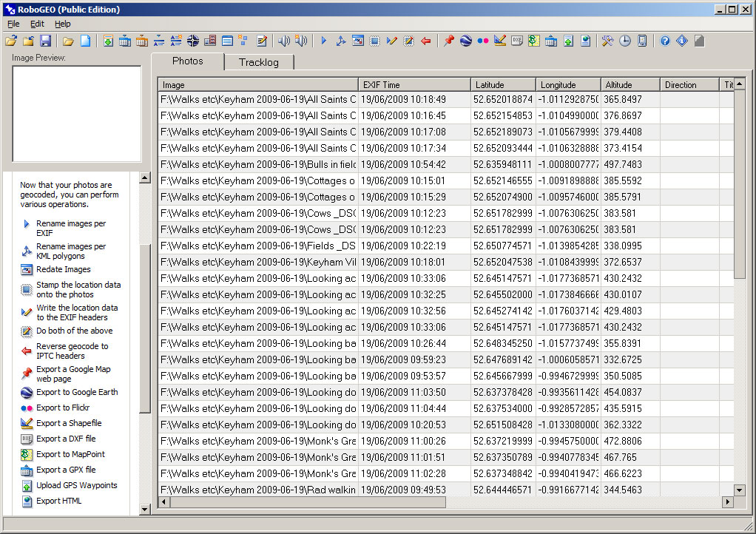
Task: Sort by the EXIF Time column header
Action: (414, 85)
